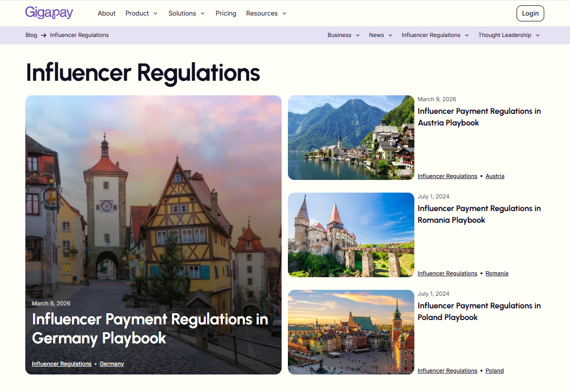Screen dimensions: 570x392
Task: Click the Influencer Regulations page heading
Action: [x=143, y=73]
